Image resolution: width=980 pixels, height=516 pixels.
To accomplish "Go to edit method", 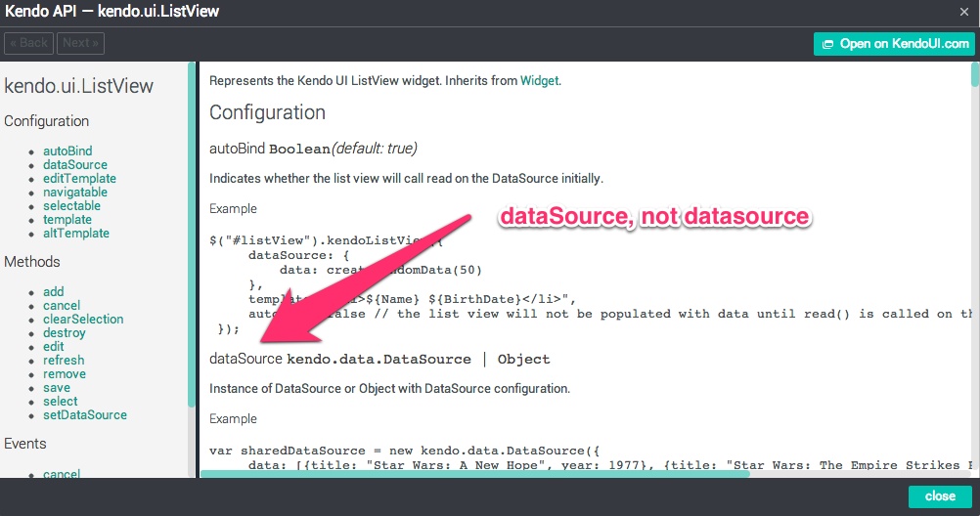I will [x=53, y=347].
